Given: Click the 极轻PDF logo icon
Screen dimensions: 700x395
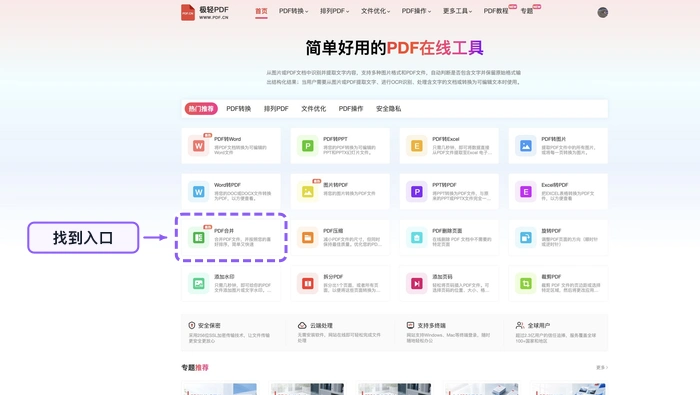Looking at the screenshot, I should coord(188,12).
